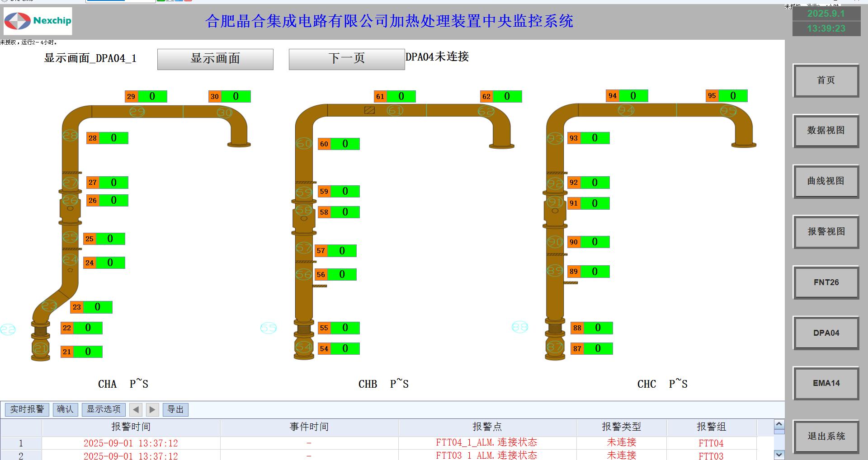
Task: Click sensor 94 circle marker on CHC pipe
Action: [x=626, y=110]
